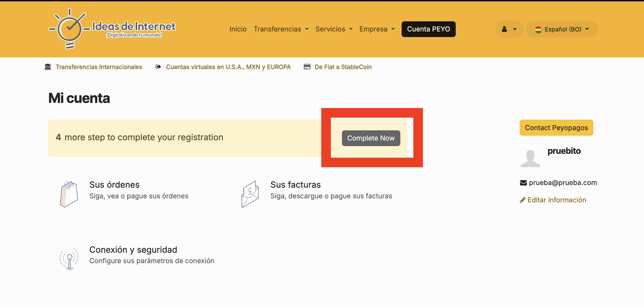Viewport: 644px width, 305px height.
Task: Click the arrow icon beside Cuentas virtuales
Action: tap(158, 67)
